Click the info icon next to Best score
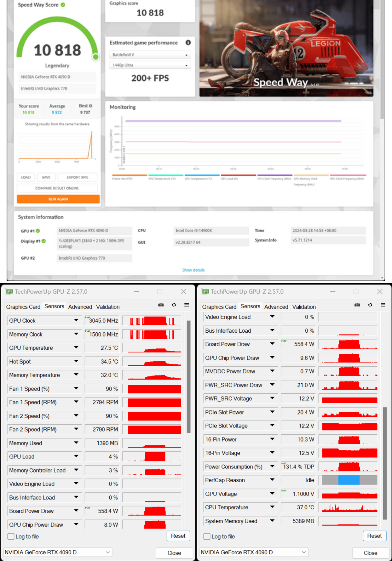Viewport: 392px width, 561px height. [90, 106]
